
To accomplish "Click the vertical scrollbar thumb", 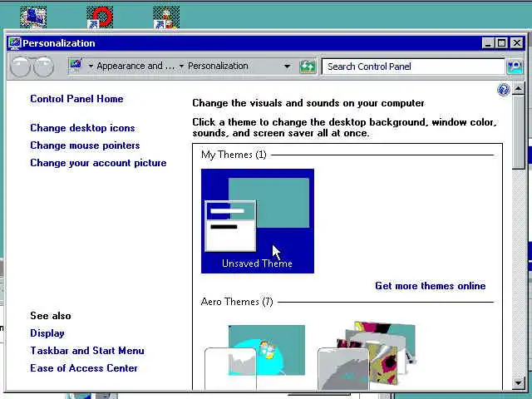I will click(518, 132).
